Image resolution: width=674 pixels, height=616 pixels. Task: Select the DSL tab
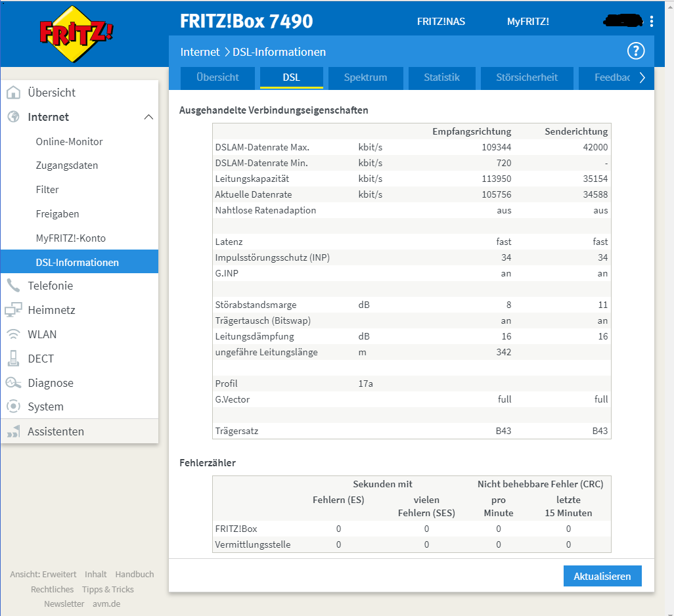click(x=292, y=77)
